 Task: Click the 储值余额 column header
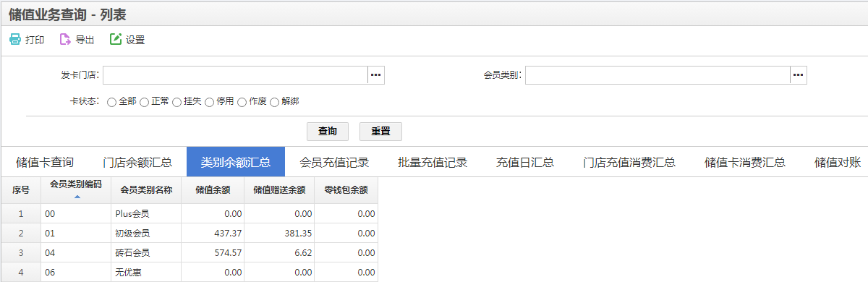(213, 190)
